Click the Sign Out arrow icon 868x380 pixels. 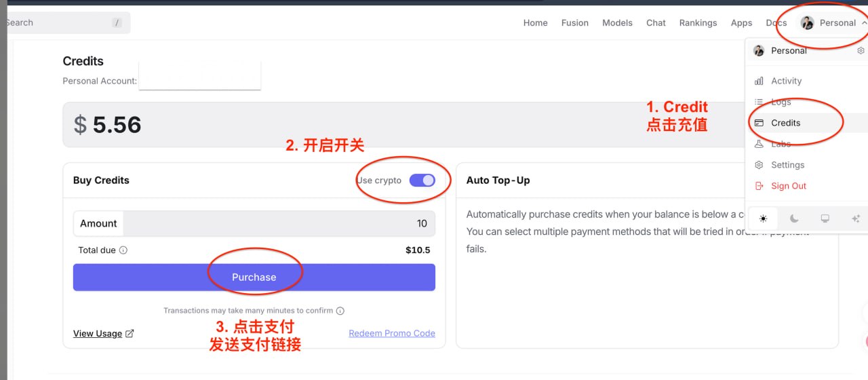tap(759, 186)
